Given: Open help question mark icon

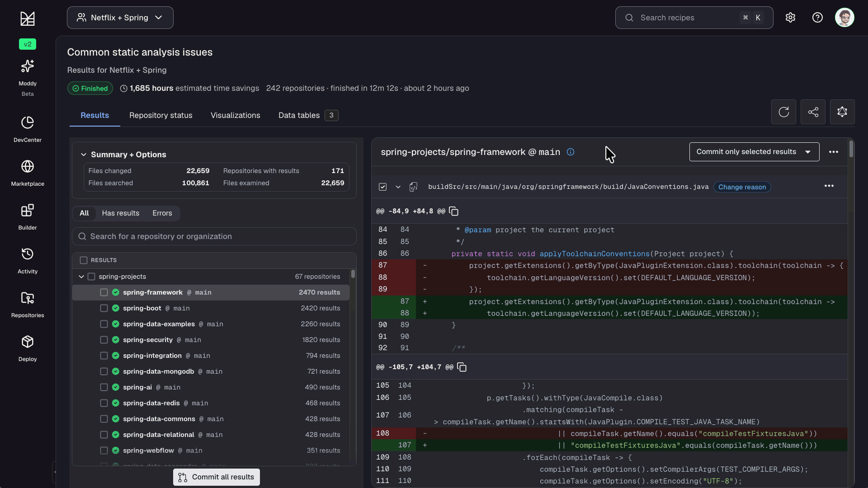Looking at the screenshot, I should click(817, 18).
